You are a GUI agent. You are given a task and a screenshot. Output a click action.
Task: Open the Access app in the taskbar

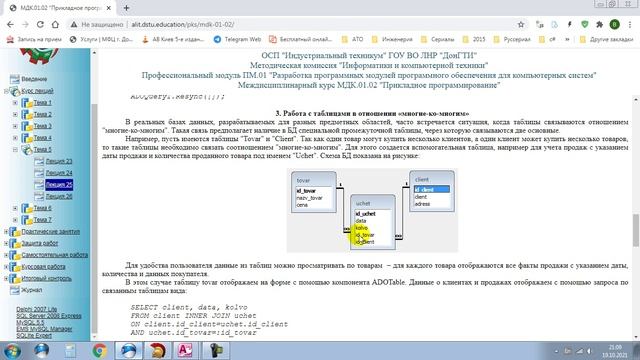pyautogui.click(x=185, y=351)
